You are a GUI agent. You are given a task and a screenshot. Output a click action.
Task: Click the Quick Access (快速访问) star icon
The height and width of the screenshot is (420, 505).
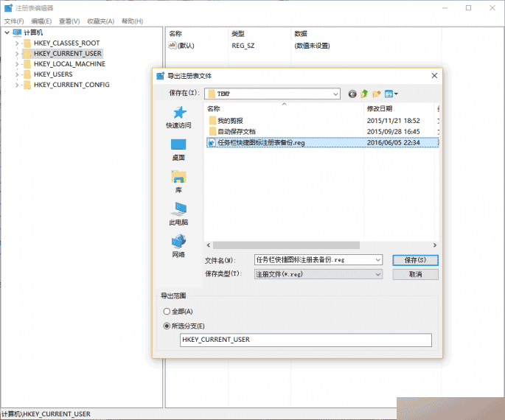click(x=178, y=113)
